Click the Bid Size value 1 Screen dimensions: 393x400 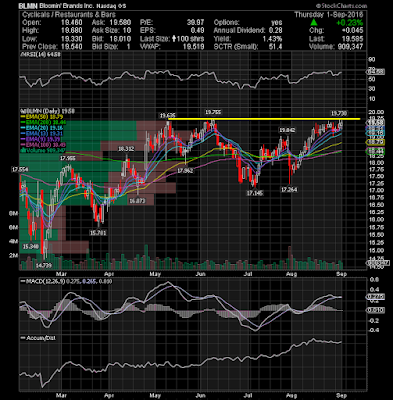coord(129,47)
